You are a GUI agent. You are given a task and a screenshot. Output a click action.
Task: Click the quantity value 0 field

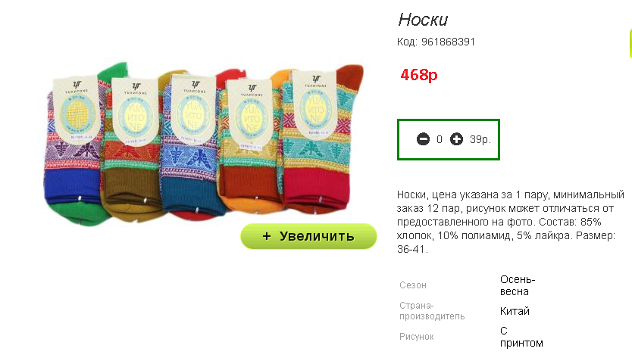[440, 139]
